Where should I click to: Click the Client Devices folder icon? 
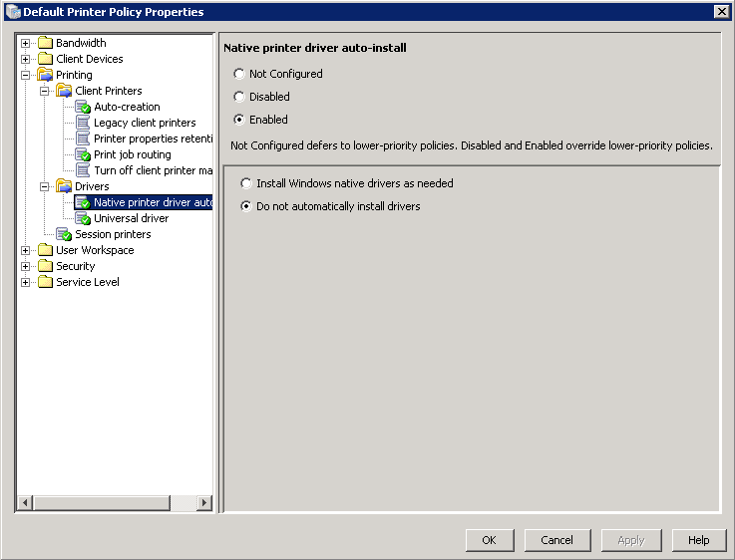tap(45, 59)
